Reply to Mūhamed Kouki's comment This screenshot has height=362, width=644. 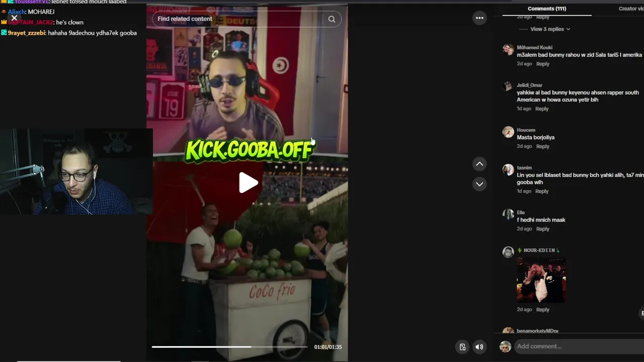click(542, 64)
